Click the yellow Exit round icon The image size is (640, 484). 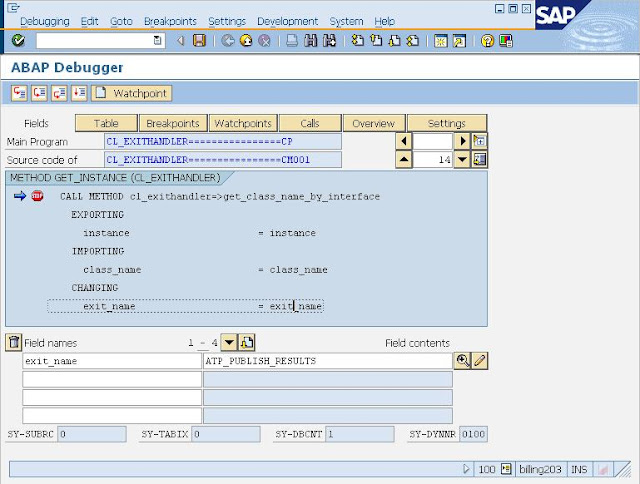click(246, 40)
